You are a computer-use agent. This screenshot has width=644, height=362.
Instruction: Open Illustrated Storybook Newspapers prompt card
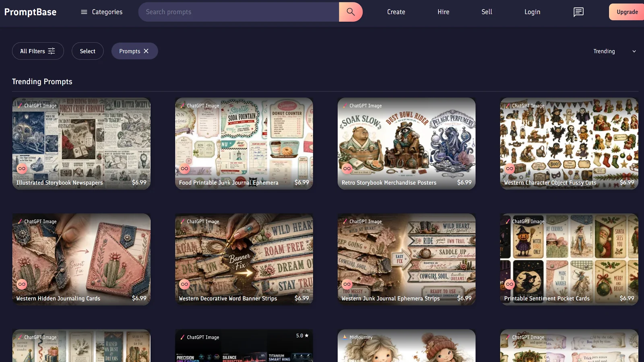point(81,144)
